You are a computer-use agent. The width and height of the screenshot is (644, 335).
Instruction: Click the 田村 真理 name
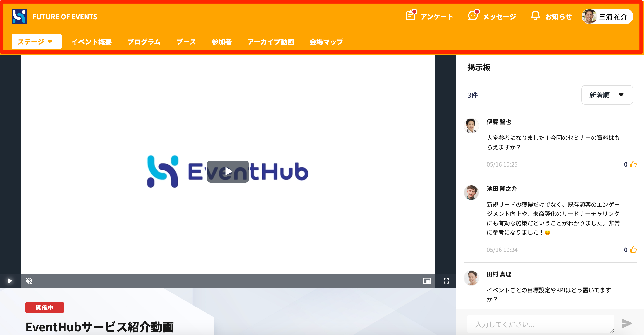499,274
